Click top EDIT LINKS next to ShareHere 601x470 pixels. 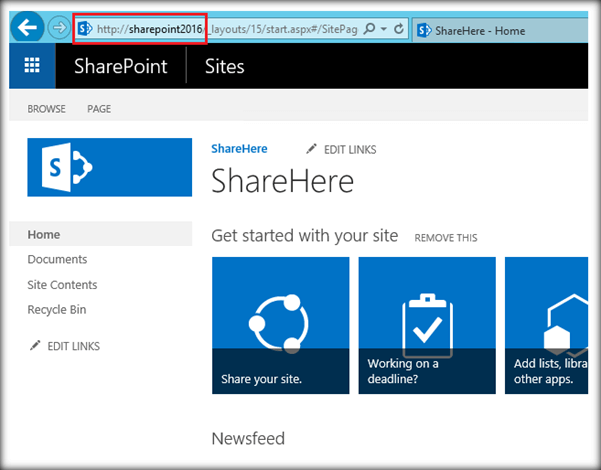pos(350,150)
